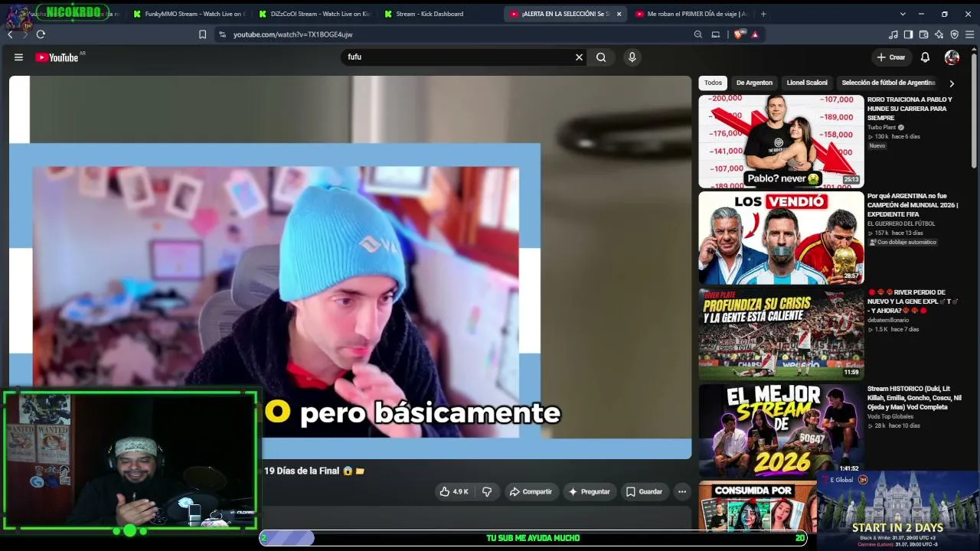This screenshot has width=980, height=551.
Task: Open the Brave Shields lion icon
Action: 739,34
